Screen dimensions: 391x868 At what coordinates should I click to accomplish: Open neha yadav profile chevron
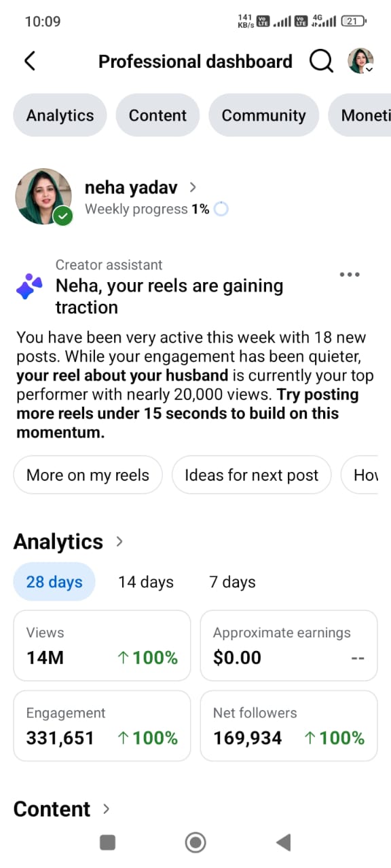[193, 187]
